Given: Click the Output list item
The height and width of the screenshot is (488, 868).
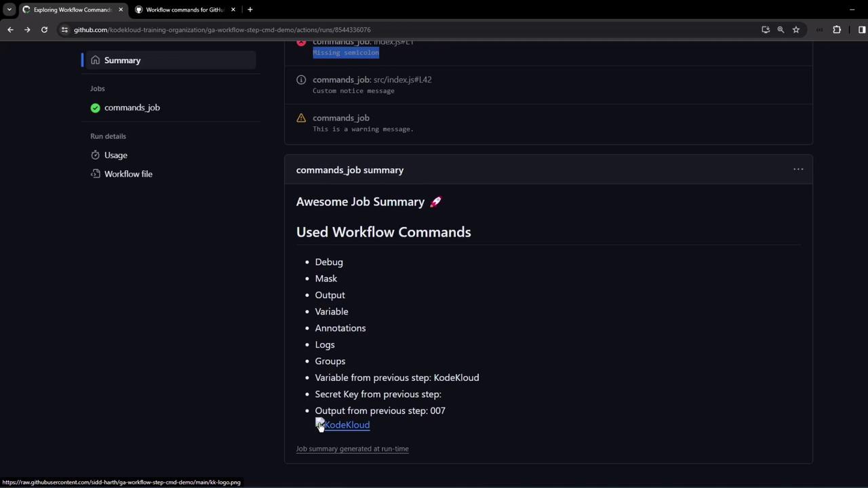Looking at the screenshot, I should (330, 296).
